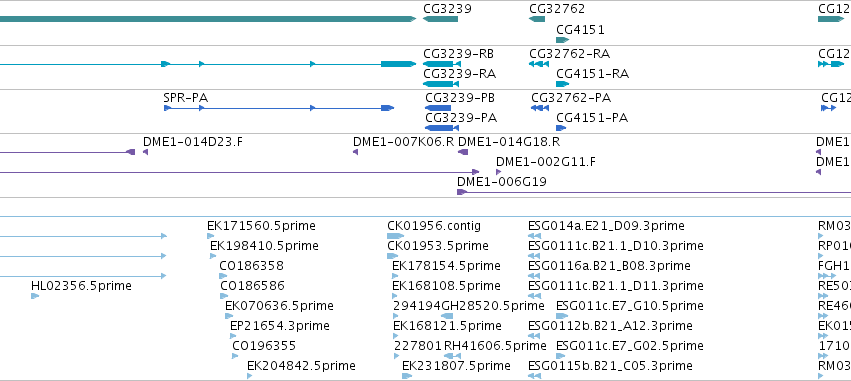
Task: Click the EK171560.5prime EST marker
Action: [x=211, y=236]
